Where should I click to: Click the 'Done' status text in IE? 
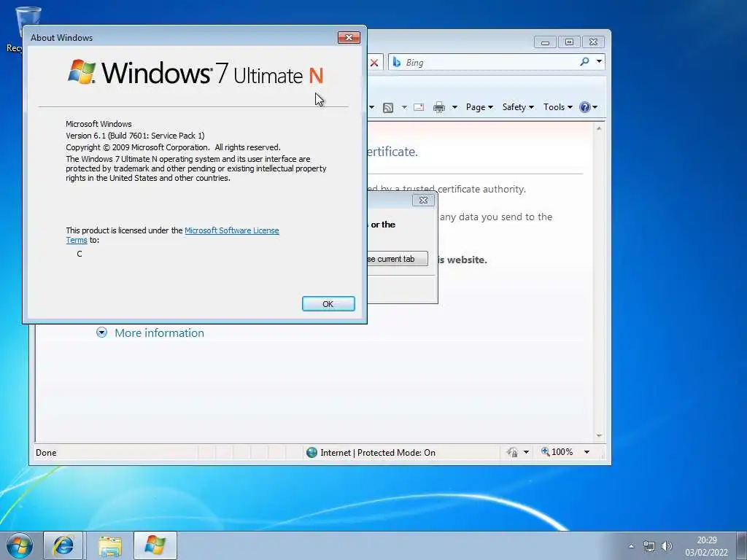pyautogui.click(x=46, y=452)
